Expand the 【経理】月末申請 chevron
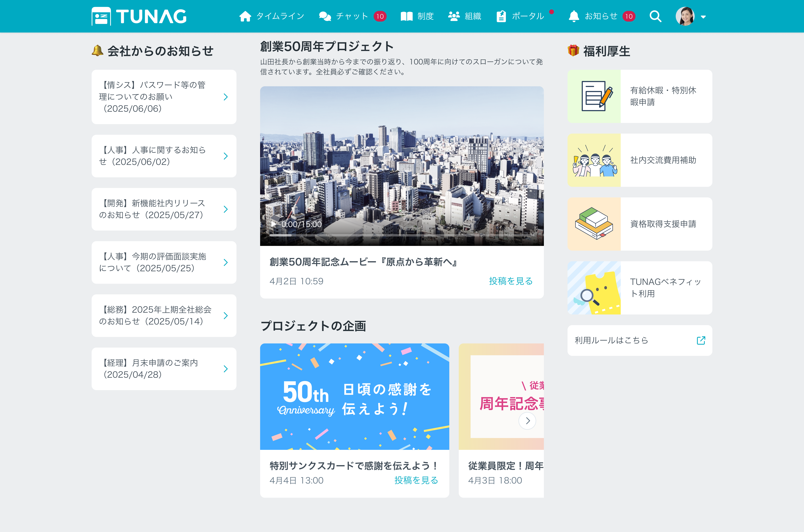 click(x=226, y=369)
